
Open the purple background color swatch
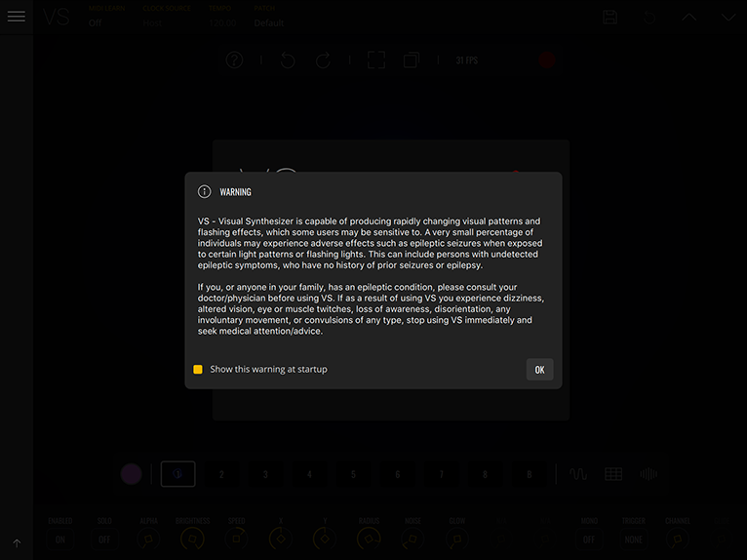coord(131,474)
